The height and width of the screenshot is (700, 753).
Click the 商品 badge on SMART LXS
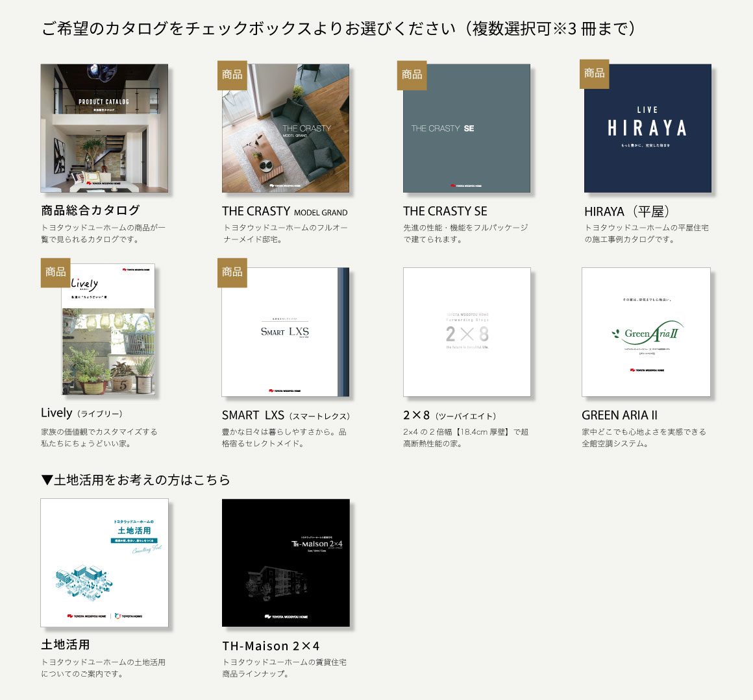pyautogui.click(x=232, y=272)
